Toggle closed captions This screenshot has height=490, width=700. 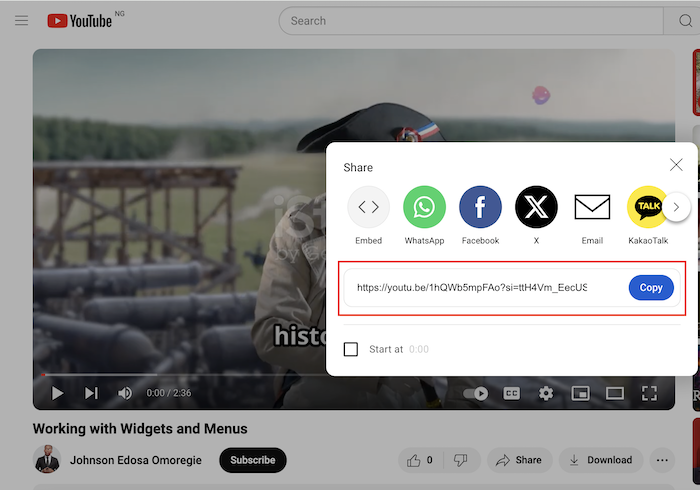512,393
